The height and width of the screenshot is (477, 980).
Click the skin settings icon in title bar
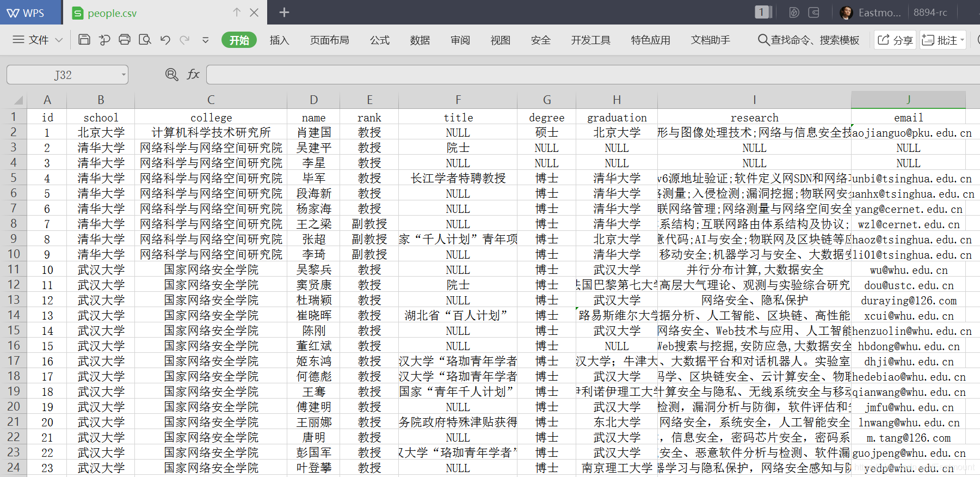click(x=794, y=12)
